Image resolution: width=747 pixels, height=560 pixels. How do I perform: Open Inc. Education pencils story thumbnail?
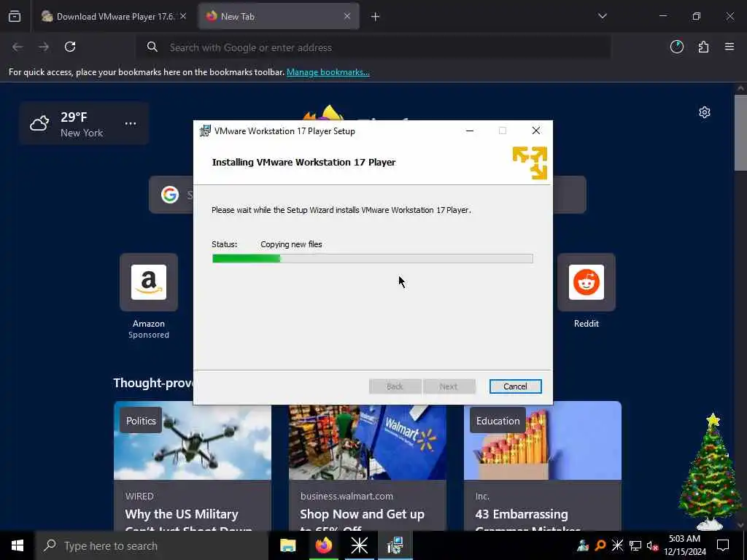pos(543,440)
